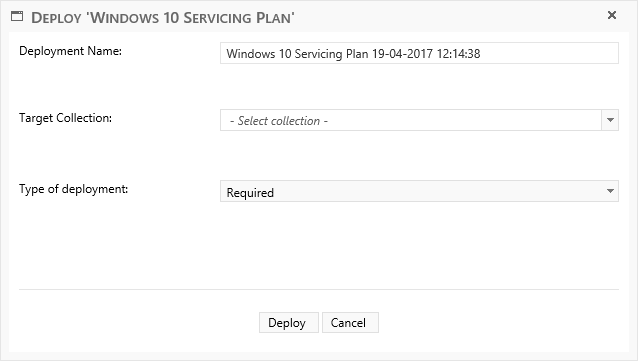Image resolution: width=638 pixels, height=361 pixels.
Task: Focus the Deployment Name text field
Action: 419,53
